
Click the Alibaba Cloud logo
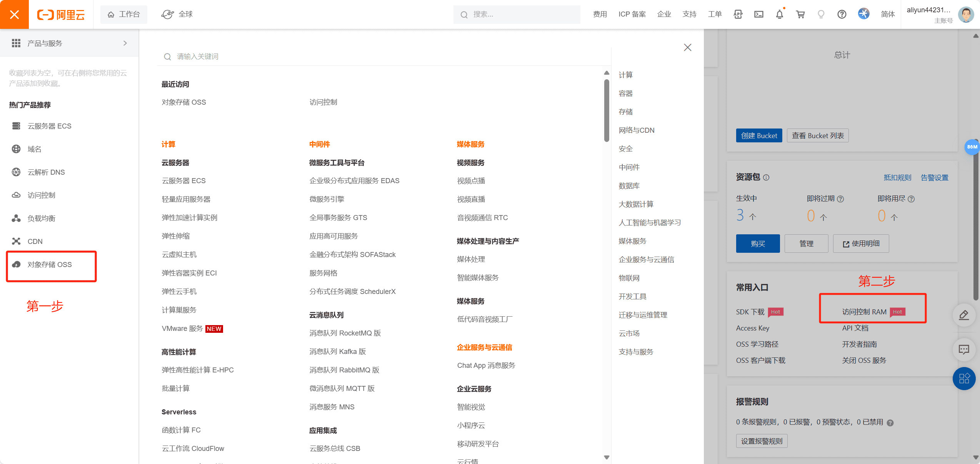point(61,15)
